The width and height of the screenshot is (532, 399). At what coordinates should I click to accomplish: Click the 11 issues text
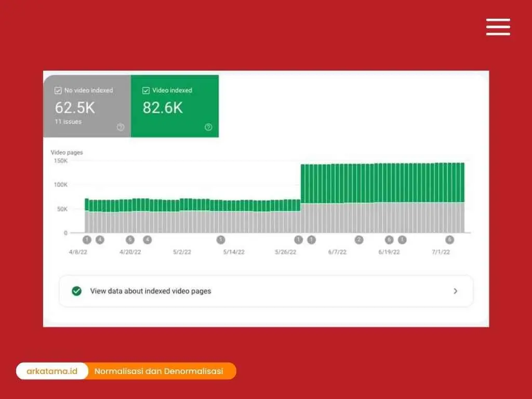click(x=68, y=122)
